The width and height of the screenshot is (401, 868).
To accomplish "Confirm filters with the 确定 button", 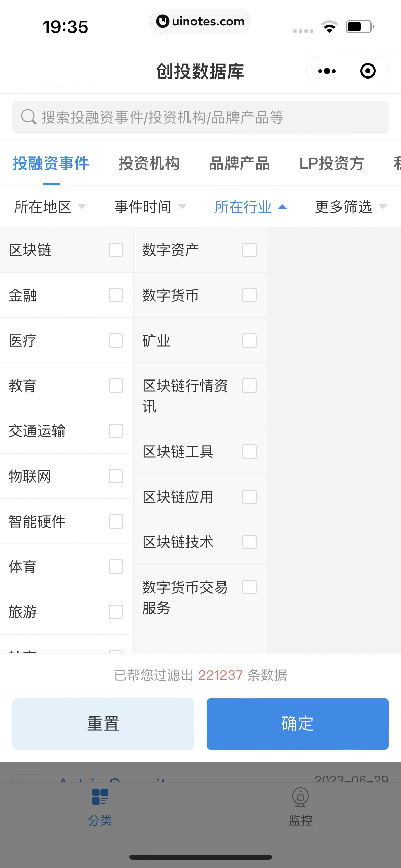I will [297, 724].
